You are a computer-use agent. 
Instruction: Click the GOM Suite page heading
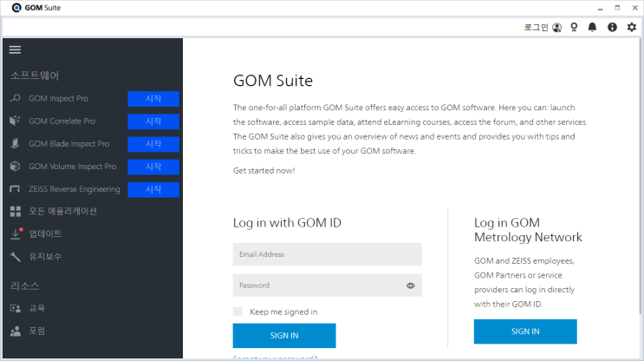[x=273, y=81]
